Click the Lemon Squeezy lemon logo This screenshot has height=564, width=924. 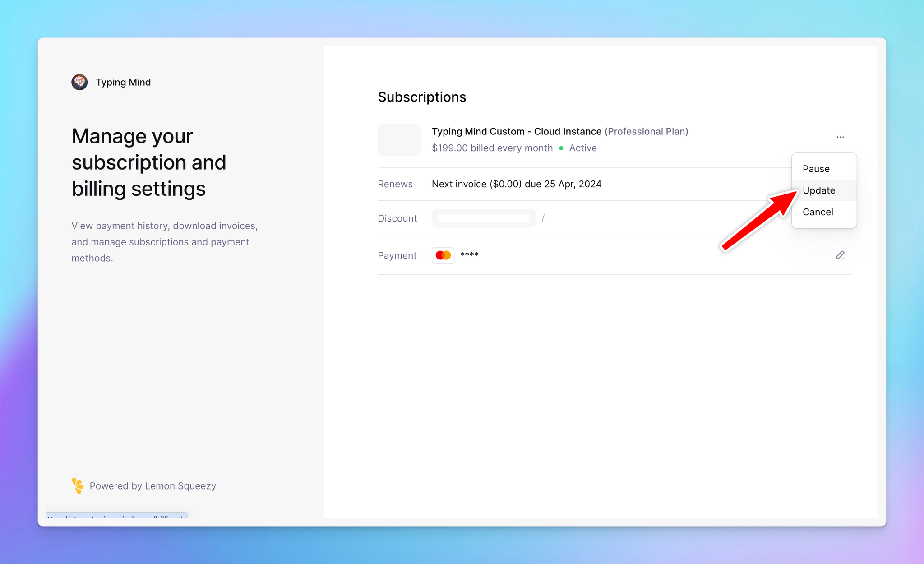(x=78, y=486)
